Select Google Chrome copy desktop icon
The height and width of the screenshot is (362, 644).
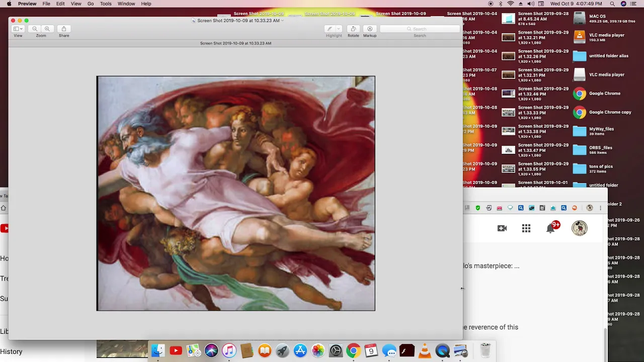coord(580,112)
